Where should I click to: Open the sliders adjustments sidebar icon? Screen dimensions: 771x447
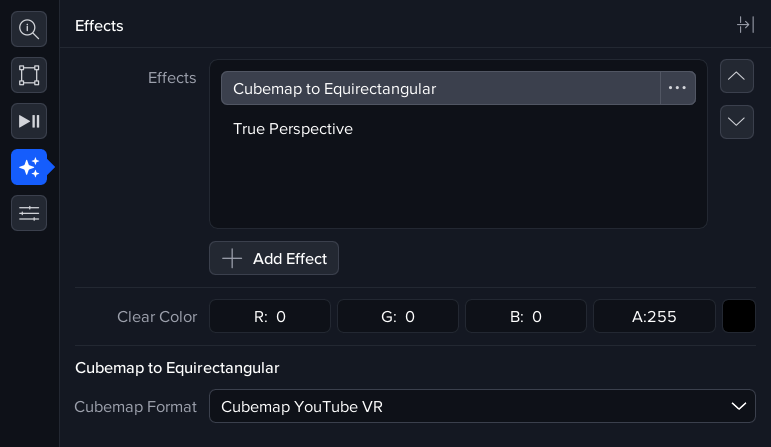(29, 212)
